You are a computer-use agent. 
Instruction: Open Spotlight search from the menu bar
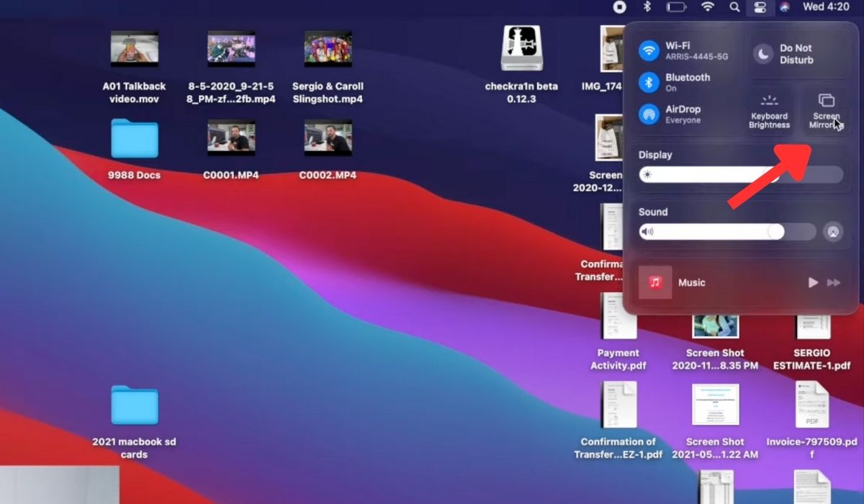(x=734, y=8)
